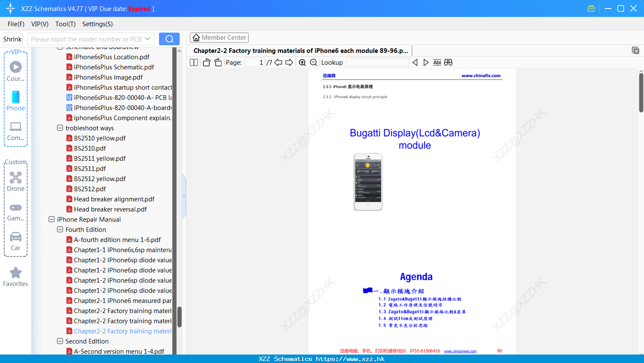
Task: Go to the previous page arrow
Action: [x=278, y=63]
